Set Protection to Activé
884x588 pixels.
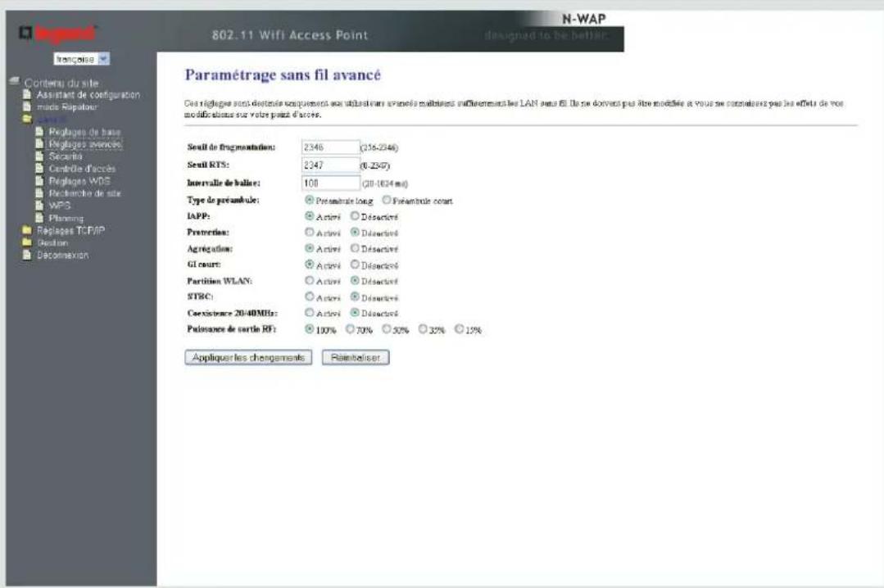309,232
